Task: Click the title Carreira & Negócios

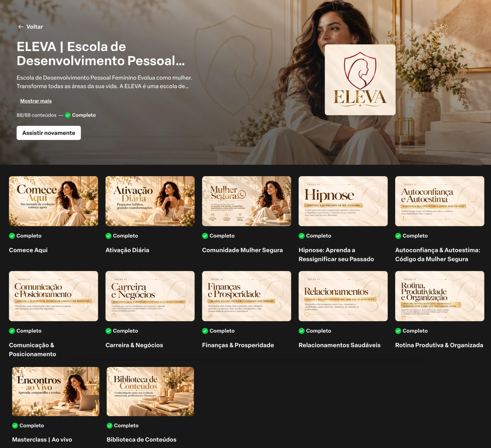Action: [x=134, y=345]
